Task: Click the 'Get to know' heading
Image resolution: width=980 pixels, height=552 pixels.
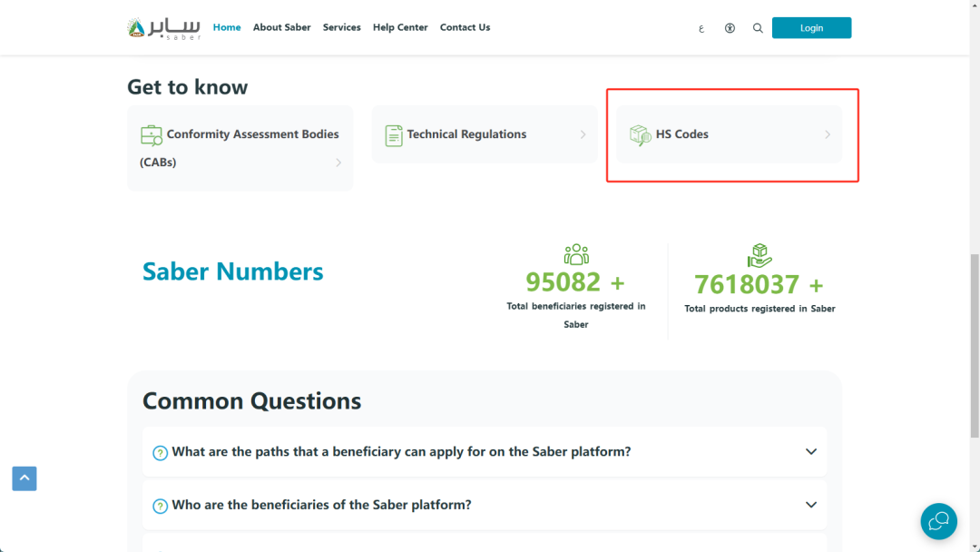Action: pyautogui.click(x=188, y=87)
